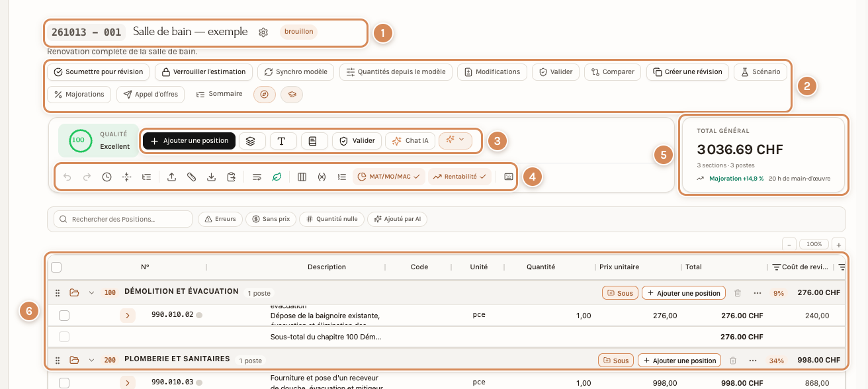Click the zoom-out minus button
Viewport: 868px width, 389px height.
point(789,244)
